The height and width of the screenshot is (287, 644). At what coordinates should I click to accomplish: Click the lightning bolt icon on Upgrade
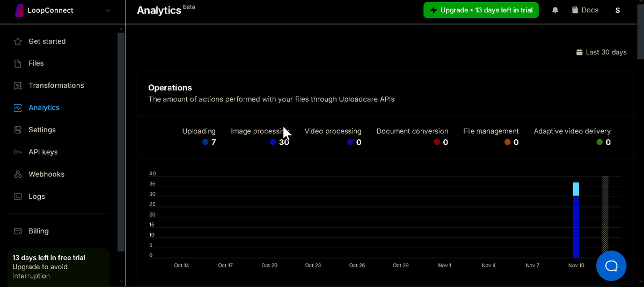point(434,10)
